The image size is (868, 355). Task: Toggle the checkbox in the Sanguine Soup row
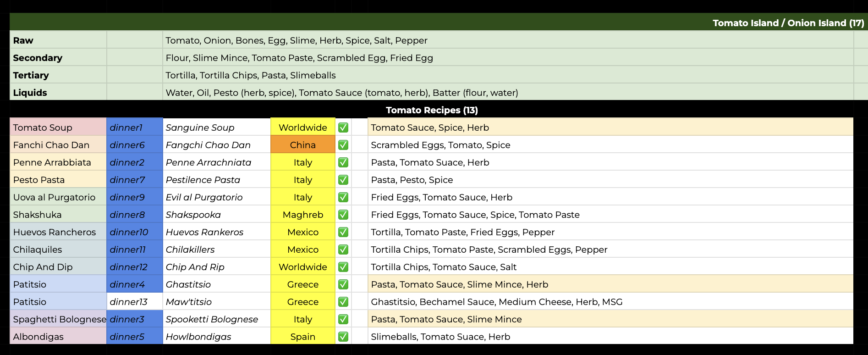(343, 128)
